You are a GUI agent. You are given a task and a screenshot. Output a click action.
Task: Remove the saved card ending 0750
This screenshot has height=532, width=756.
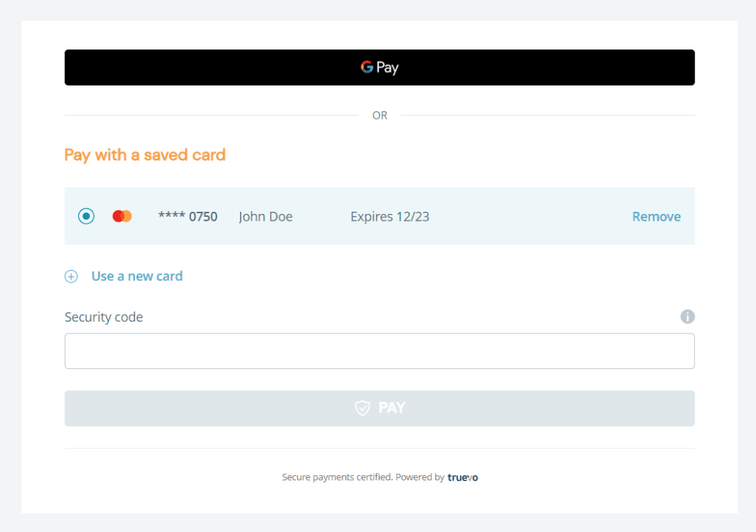[x=656, y=216]
